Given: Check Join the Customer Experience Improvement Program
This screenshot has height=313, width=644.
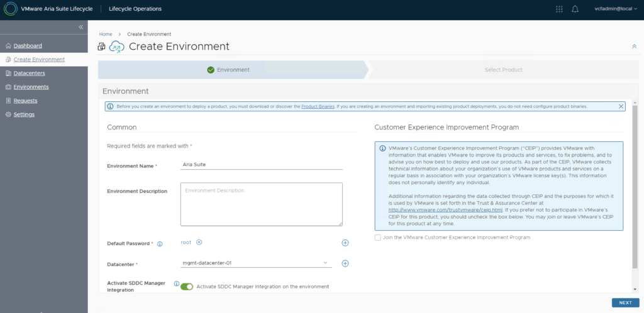Looking at the screenshot, I should [x=377, y=238].
